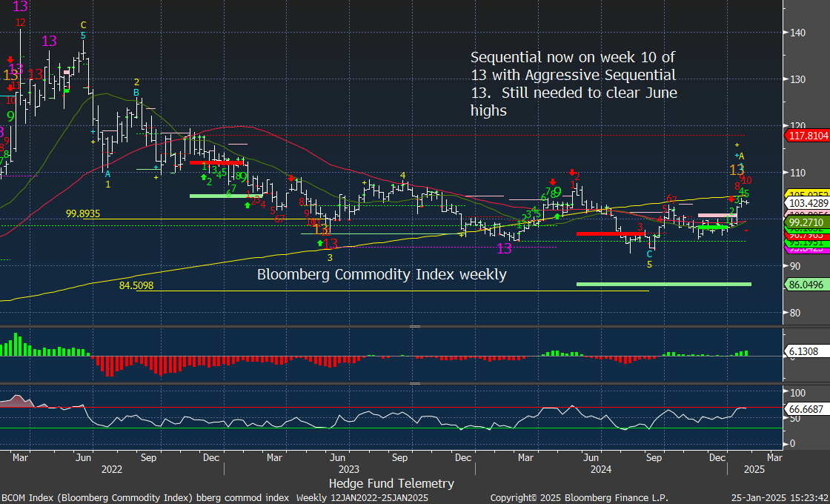Select the yellow 99.8935 level label

(x=83, y=214)
